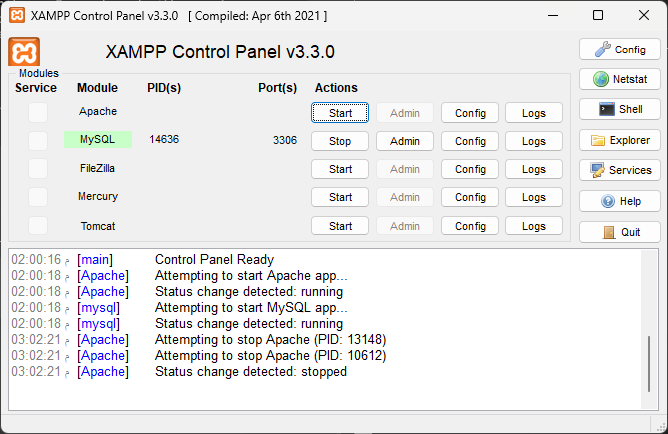Open Apache Config options
Screen dimensions: 668x434
[x=470, y=113]
